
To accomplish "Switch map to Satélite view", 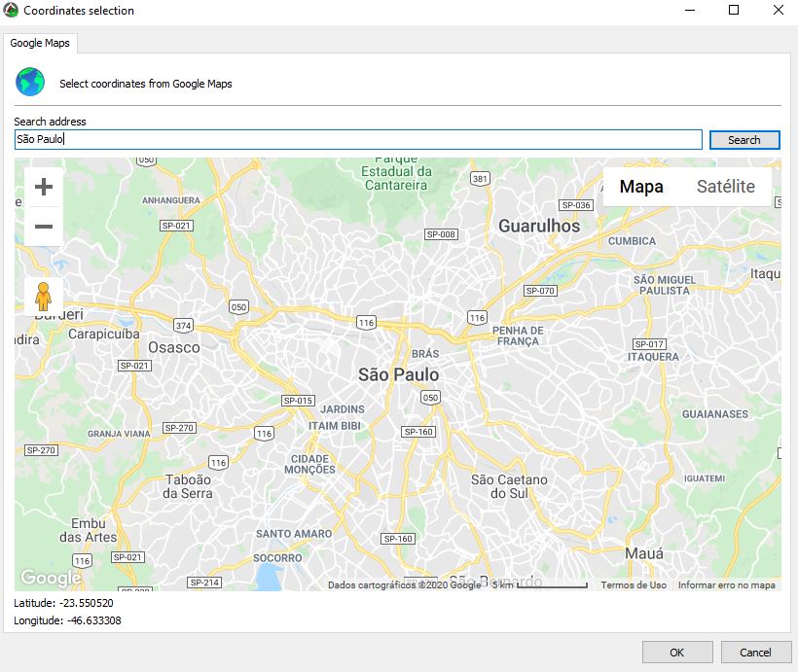I will coord(726,187).
